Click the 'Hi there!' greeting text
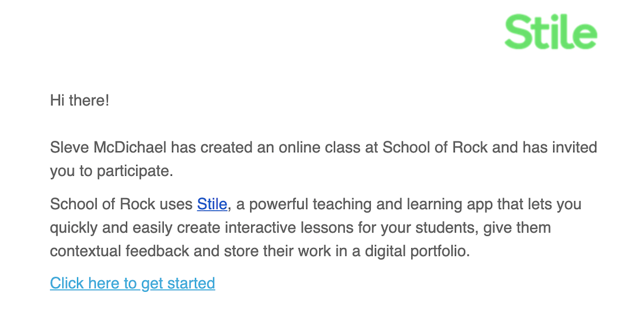This screenshot has width=644, height=309. [80, 101]
